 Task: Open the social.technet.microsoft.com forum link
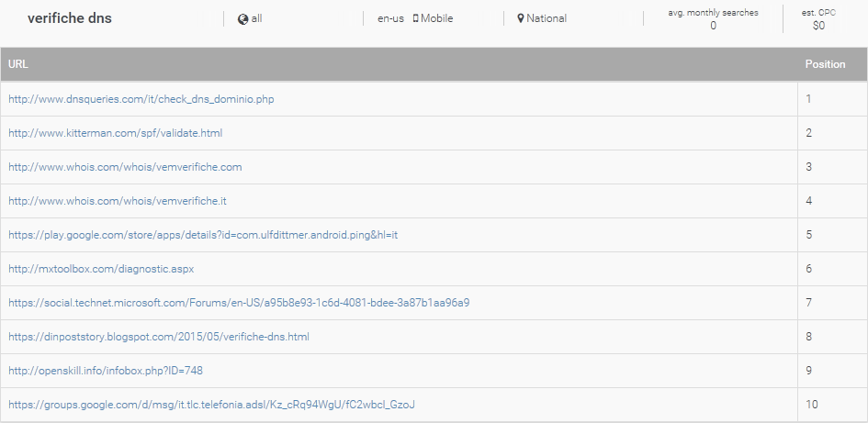pyautogui.click(x=239, y=303)
